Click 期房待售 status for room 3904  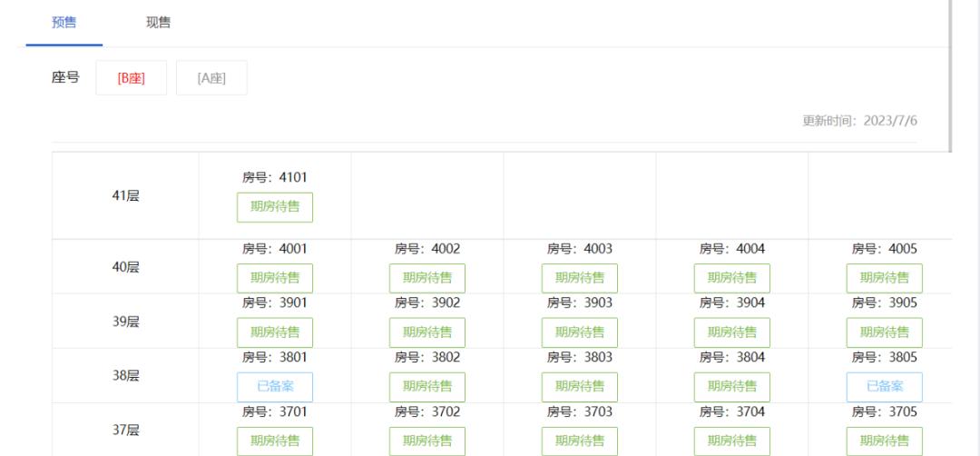732,332
